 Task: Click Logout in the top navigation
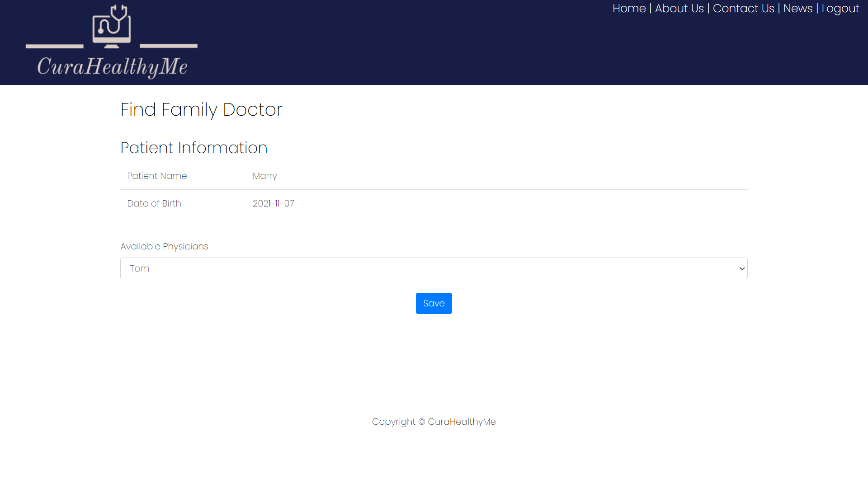[840, 9]
